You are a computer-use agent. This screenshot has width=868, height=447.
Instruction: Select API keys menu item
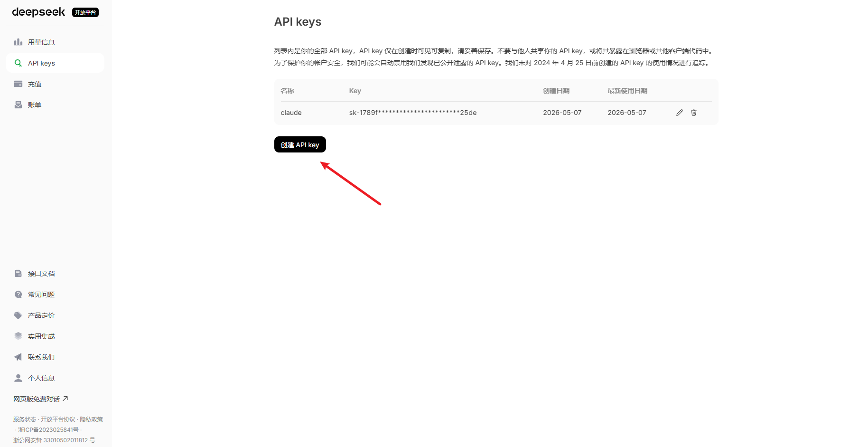click(x=55, y=63)
